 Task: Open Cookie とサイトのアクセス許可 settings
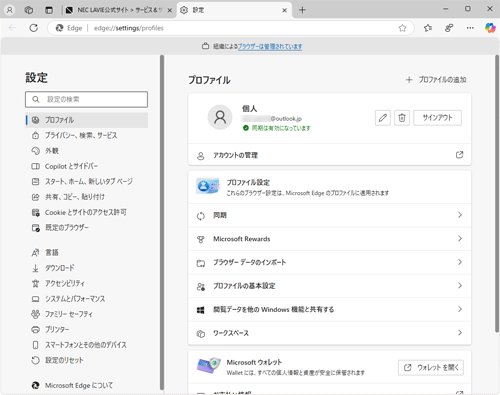[x=87, y=212]
